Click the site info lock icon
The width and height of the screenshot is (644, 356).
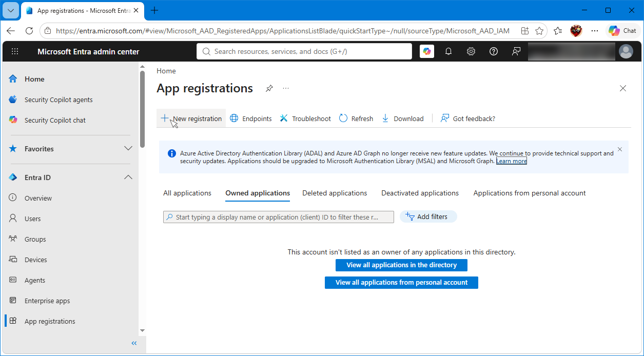coord(47,31)
